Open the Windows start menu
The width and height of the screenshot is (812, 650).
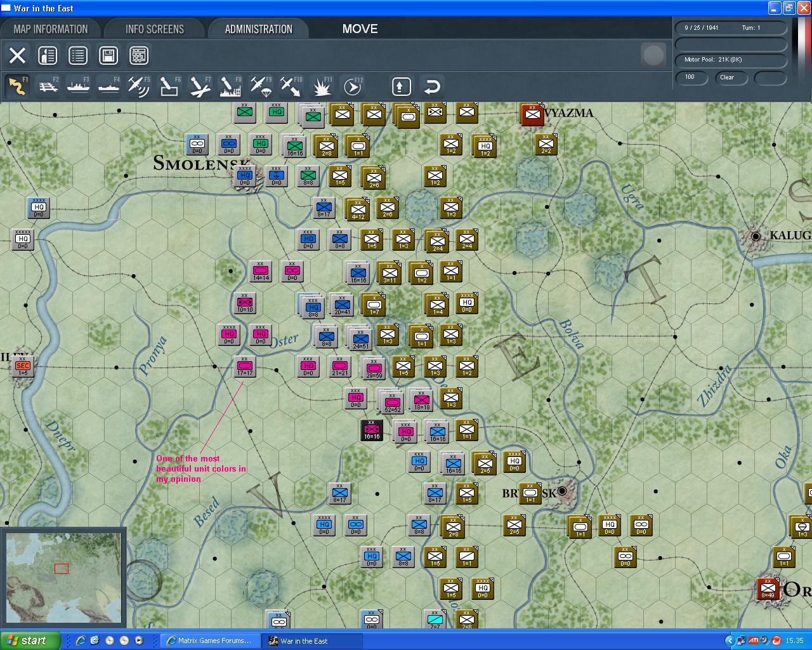point(30,640)
